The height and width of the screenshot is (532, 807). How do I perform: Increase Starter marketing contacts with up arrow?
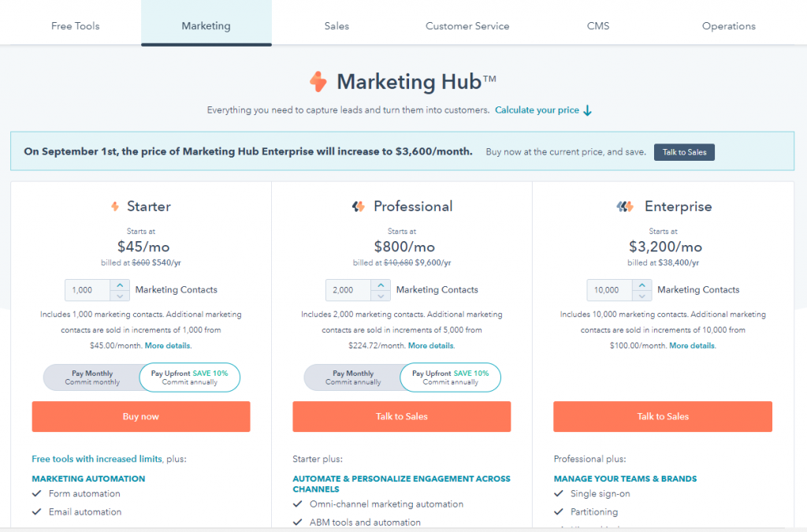(120, 285)
